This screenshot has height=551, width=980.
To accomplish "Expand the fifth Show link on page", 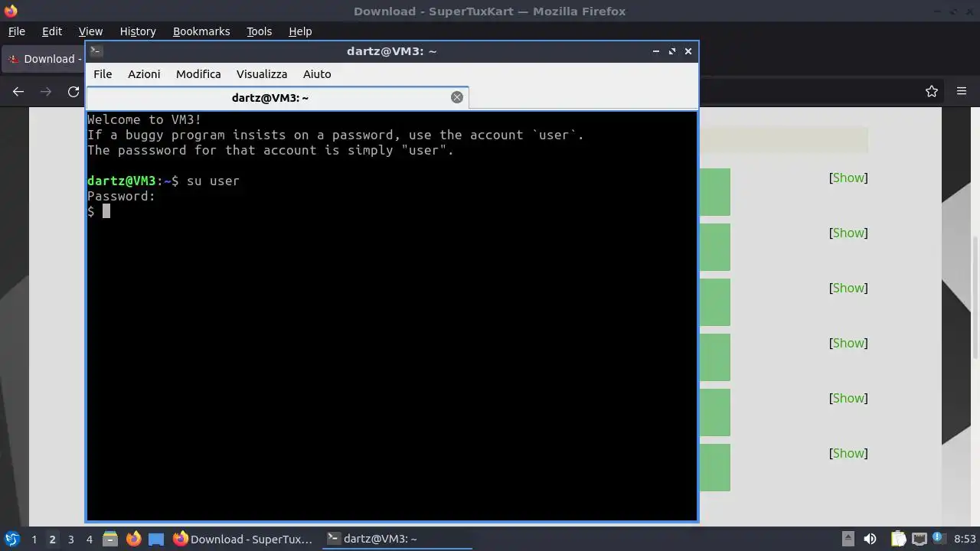I will tap(848, 398).
